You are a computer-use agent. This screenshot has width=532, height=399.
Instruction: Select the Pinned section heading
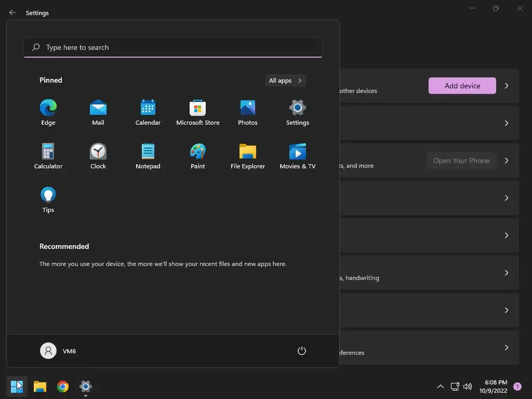click(x=51, y=80)
